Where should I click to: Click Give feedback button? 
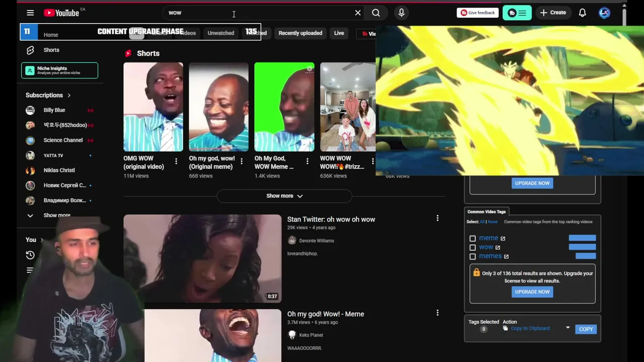pos(477,13)
